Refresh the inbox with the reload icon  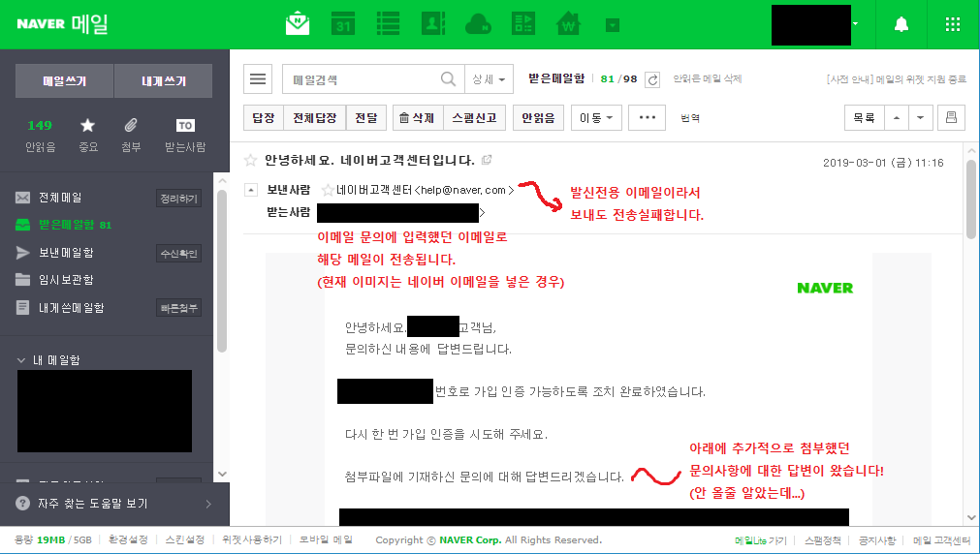(x=652, y=79)
